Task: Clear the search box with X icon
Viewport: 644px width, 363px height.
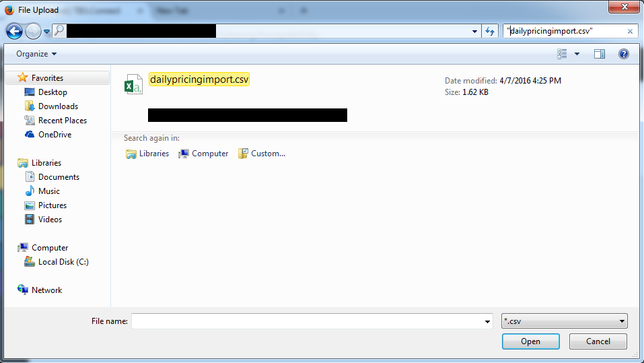Action: [630, 31]
